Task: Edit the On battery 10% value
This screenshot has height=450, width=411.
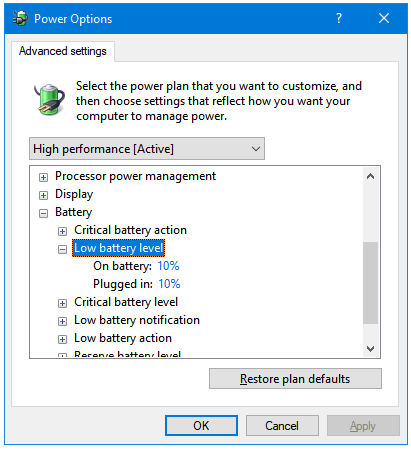Action: pyautogui.click(x=168, y=266)
